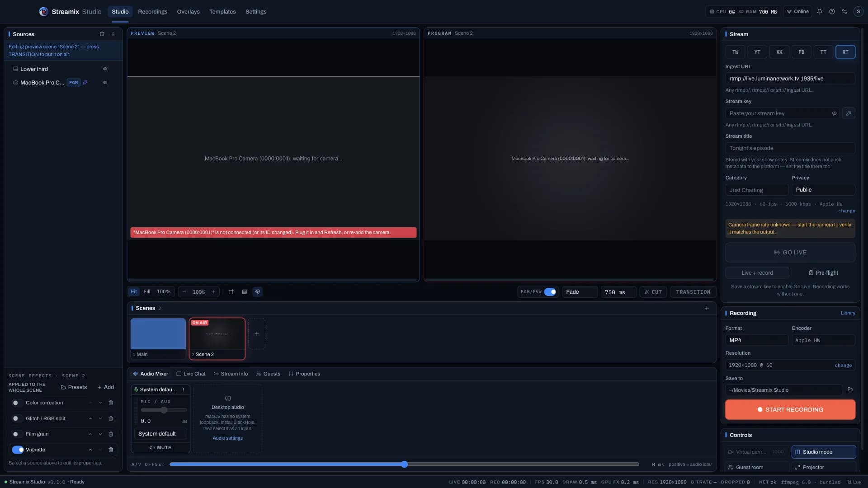Adjust the A/V offset slider handle
The height and width of the screenshot is (488, 868).
405,465
